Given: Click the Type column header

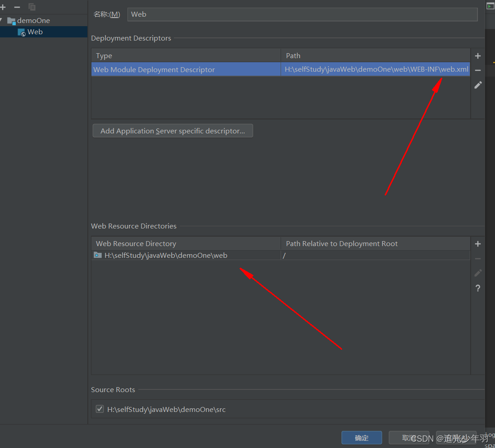Looking at the screenshot, I should point(186,55).
